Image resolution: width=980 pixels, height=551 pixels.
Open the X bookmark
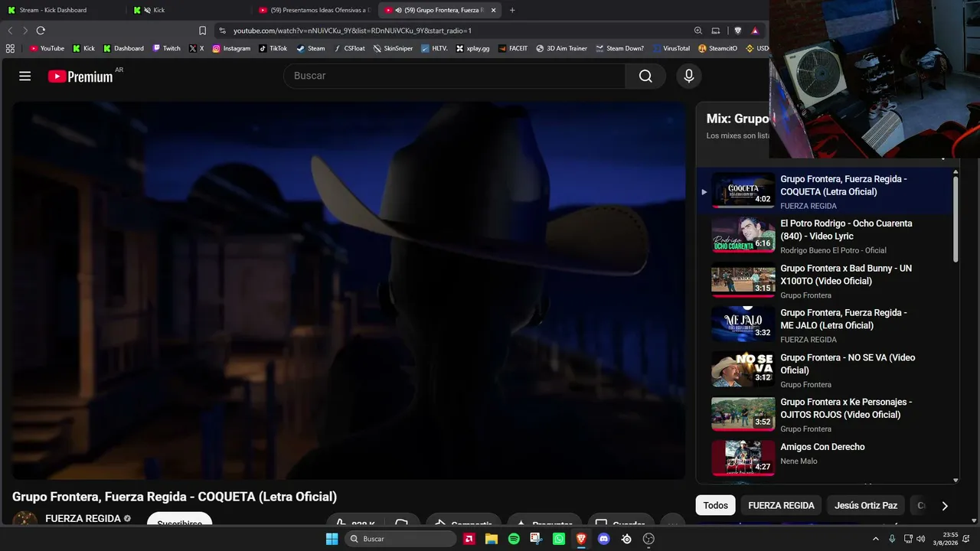coord(197,48)
